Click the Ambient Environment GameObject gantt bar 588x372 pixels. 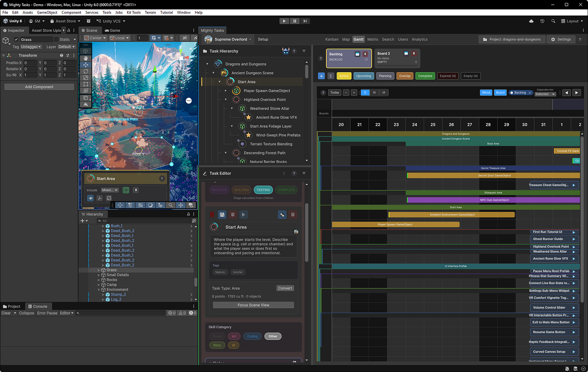[x=451, y=215]
